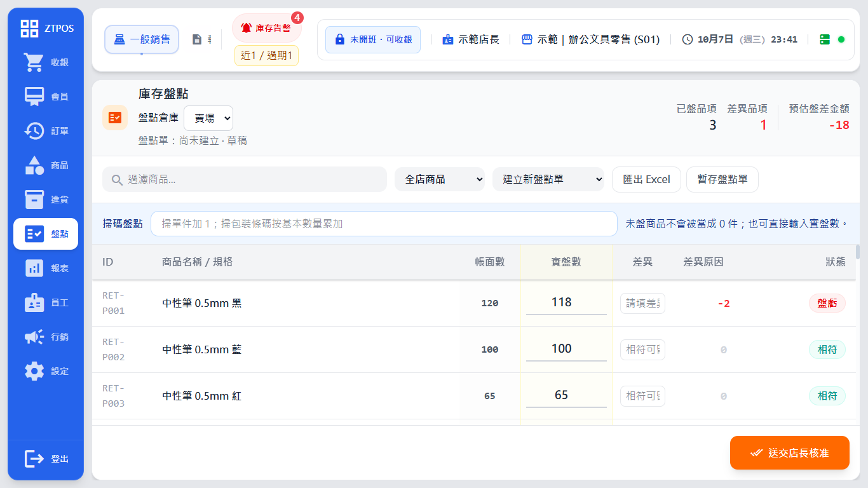Image resolution: width=868 pixels, height=488 pixels.
Task: Click the 相符 badge in RET-P002 row
Action: pos(827,349)
